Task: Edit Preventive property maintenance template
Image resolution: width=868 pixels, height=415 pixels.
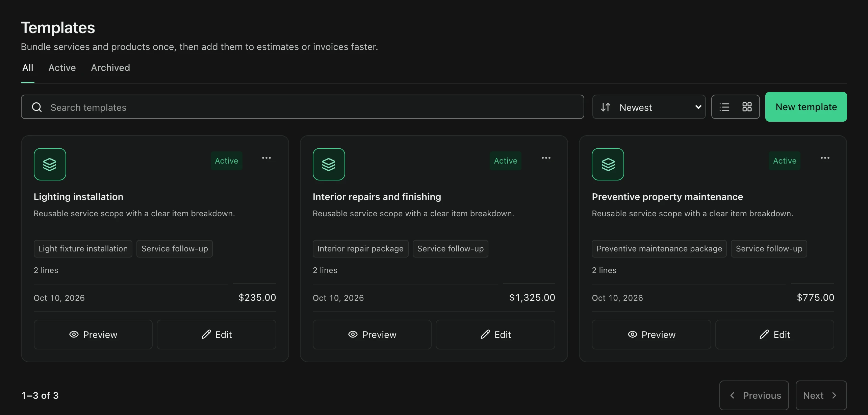Action: (x=775, y=335)
